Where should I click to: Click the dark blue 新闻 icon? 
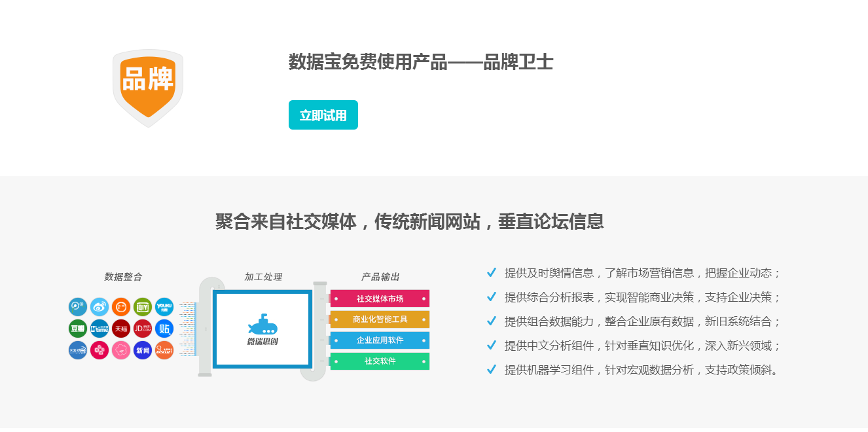coord(143,350)
